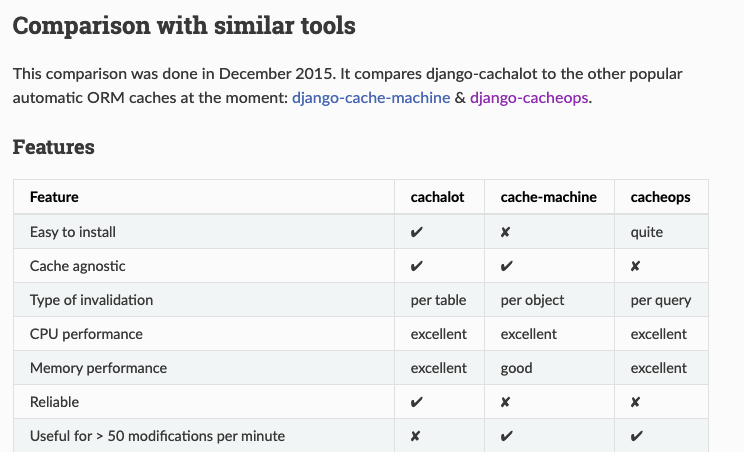Click the cacheops cross in Reliable row
This screenshot has width=744, height=452.
click(x=635, y=402)
